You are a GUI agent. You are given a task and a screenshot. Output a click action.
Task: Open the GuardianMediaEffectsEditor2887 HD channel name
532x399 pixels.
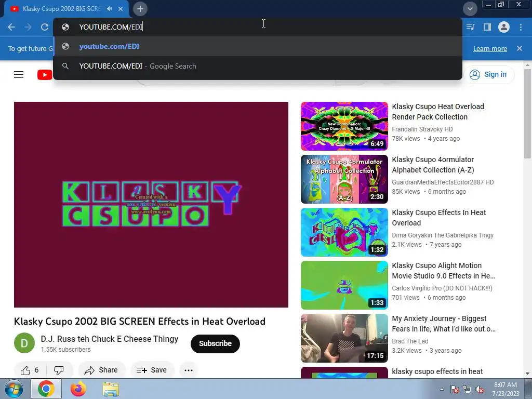pyautogui.click(x=443, y=182)
